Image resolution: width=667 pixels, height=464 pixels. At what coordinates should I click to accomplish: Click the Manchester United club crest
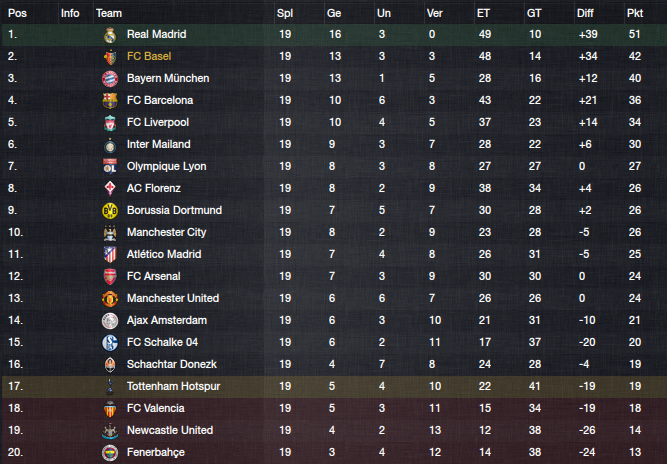tap(110, 299)
